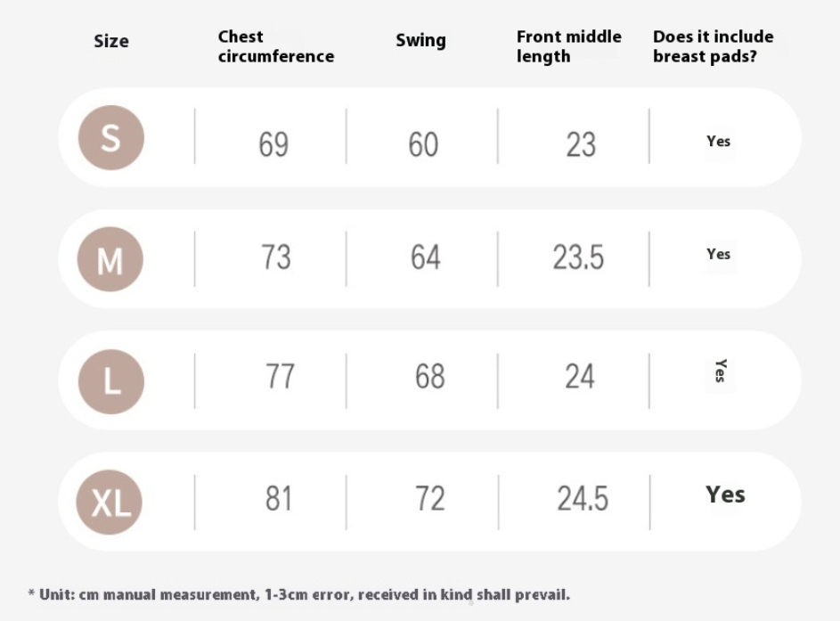
Task: Click the bold Yes in XL row
Action: pos(725,494)
